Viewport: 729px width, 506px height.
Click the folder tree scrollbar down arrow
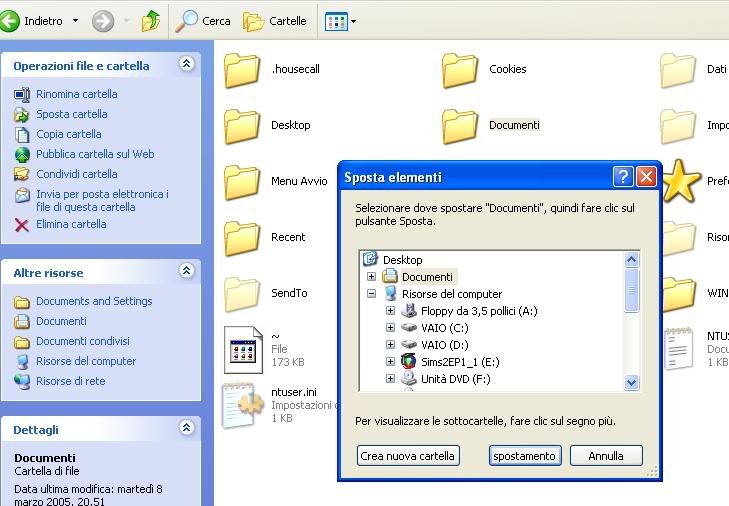click(631, 382)
